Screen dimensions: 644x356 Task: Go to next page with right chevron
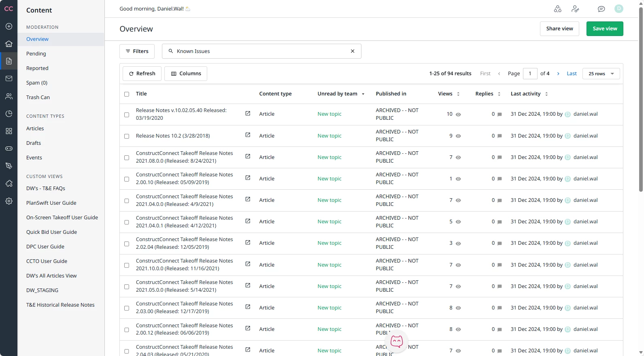click(x=558, y=74)
